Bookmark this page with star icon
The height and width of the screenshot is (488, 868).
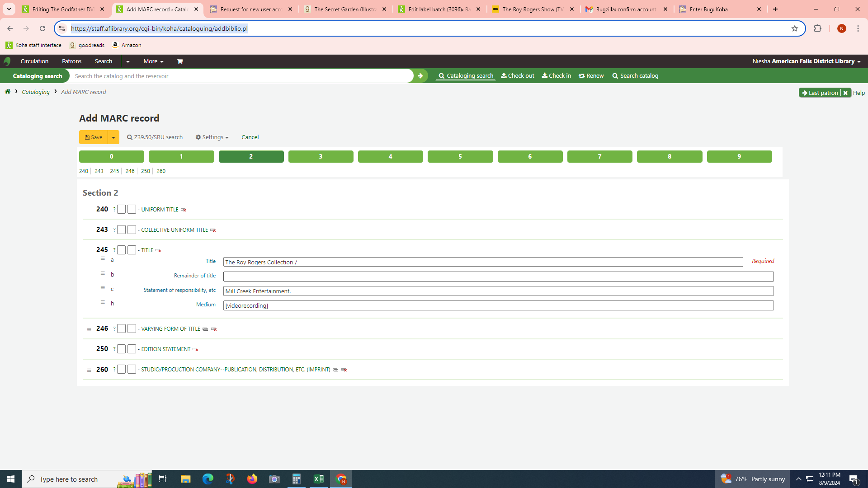coord(795,28)
